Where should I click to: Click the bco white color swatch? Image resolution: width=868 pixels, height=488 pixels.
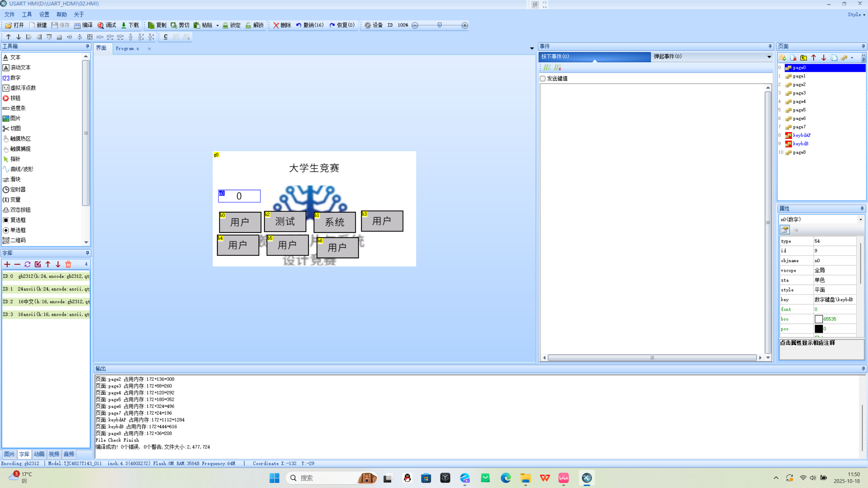[x=818, y=319]
